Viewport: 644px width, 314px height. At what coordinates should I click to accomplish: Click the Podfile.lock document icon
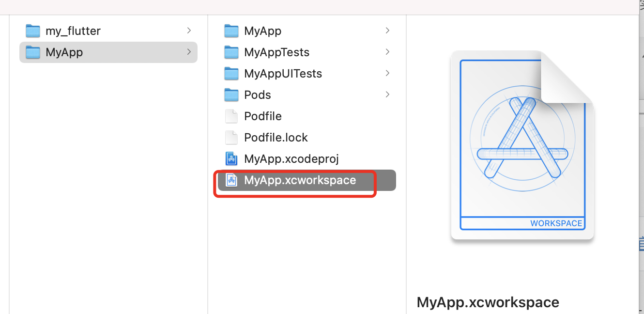click(x=231, y=138)
